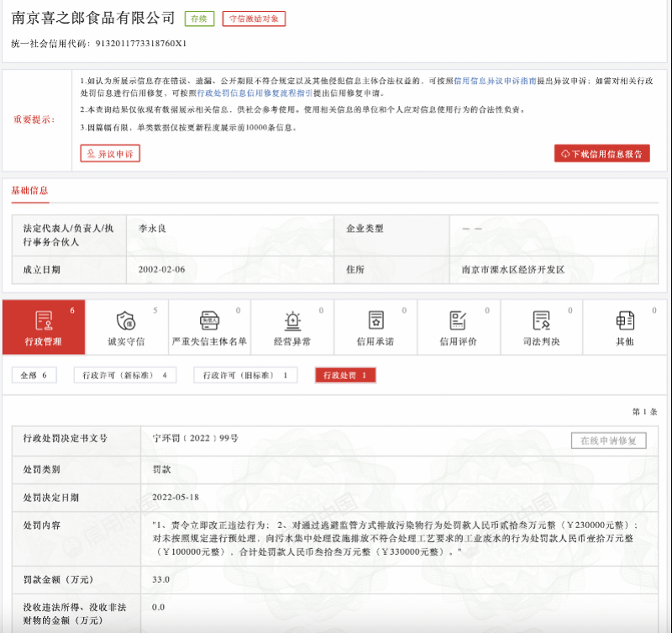Click the 守信激励对象 badge
The image size is (672, 633).
[x=254, y=18]
